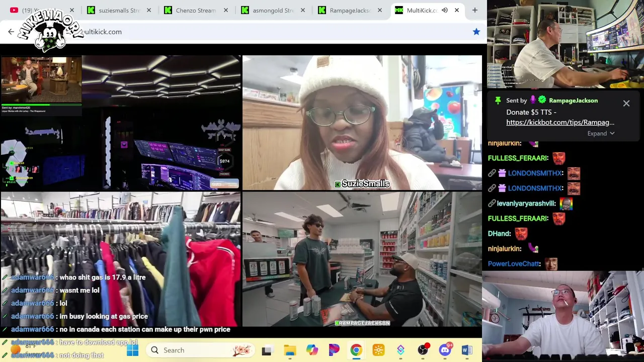
Task: Focus the RampageJackson stream video
Action: point(362,259)
